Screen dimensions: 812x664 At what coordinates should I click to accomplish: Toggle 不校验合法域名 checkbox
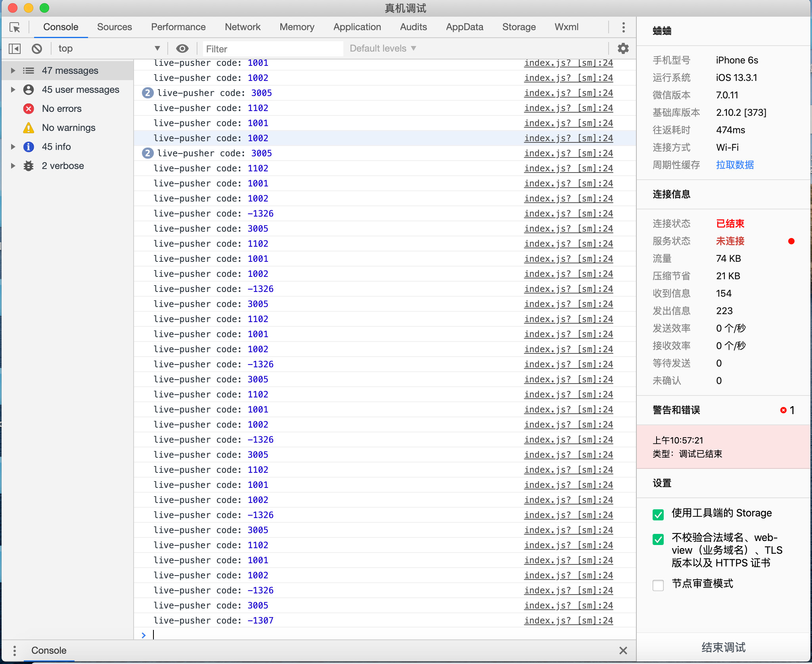click(658, 539)
